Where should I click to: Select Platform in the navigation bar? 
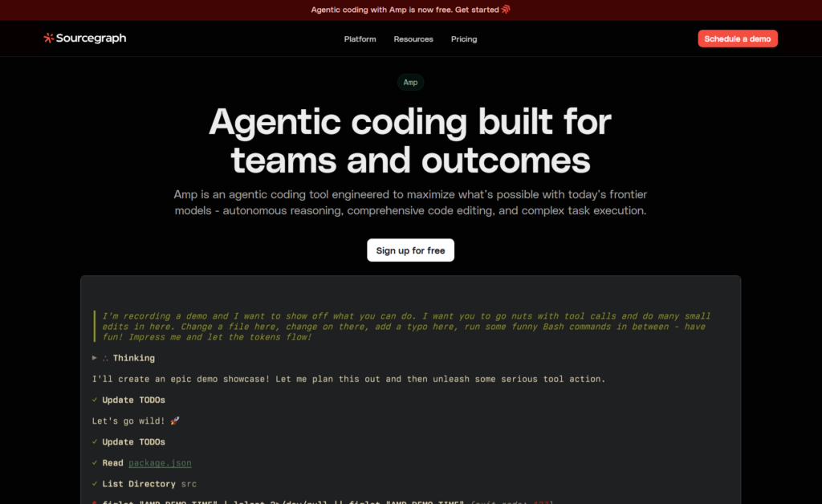[360, 39]
